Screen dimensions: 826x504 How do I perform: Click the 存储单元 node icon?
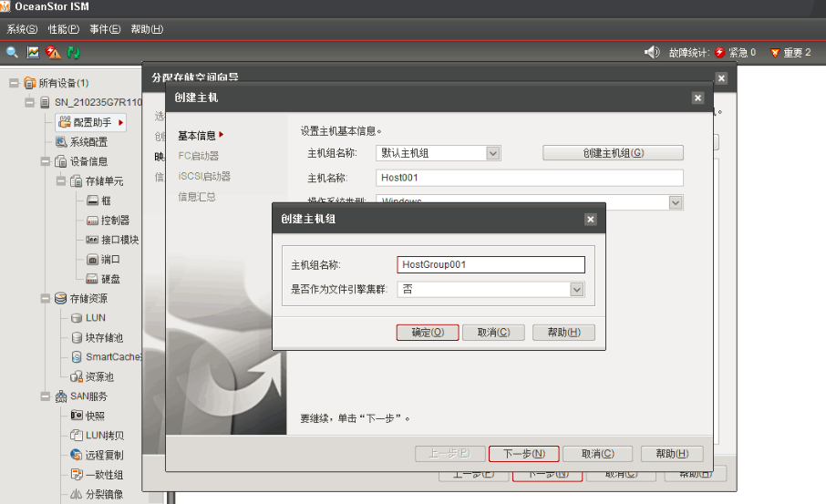coord(77,180)
